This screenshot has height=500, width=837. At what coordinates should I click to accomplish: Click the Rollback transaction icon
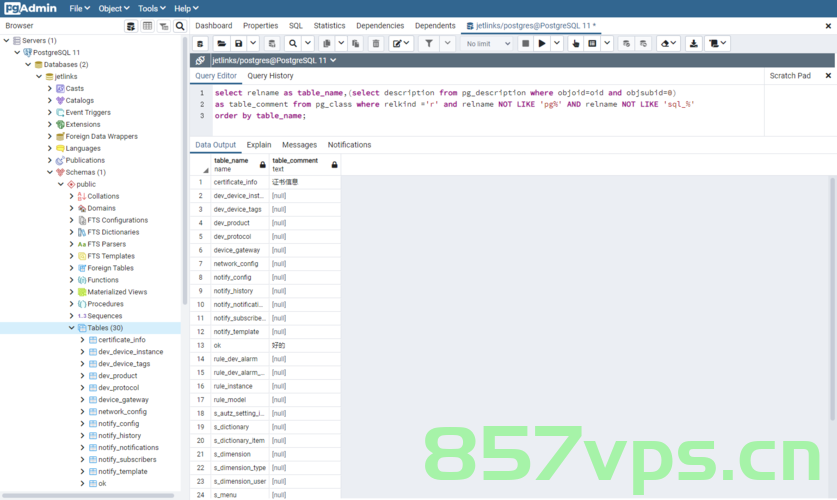643,44
